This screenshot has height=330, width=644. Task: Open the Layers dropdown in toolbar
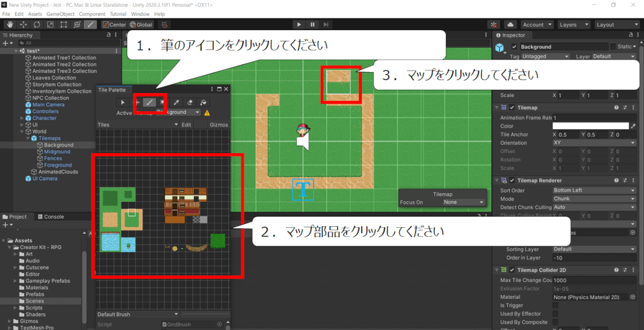point(573,24)
